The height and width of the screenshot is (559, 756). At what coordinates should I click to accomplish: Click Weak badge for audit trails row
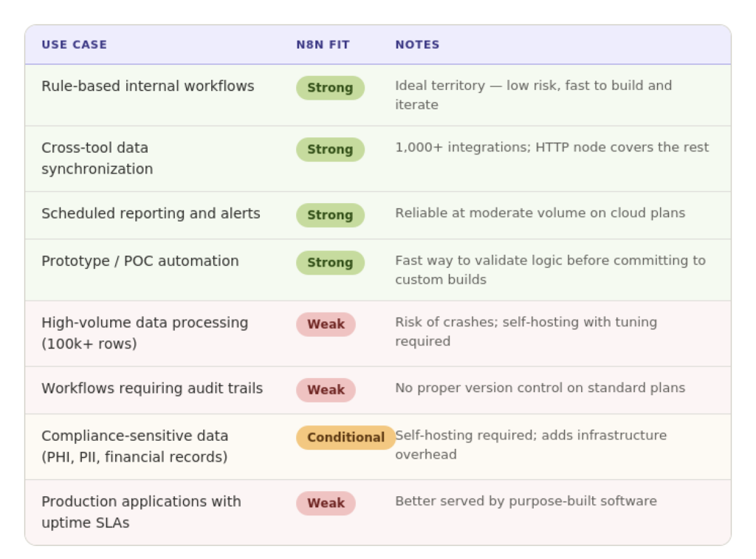(x=326, y=390)
